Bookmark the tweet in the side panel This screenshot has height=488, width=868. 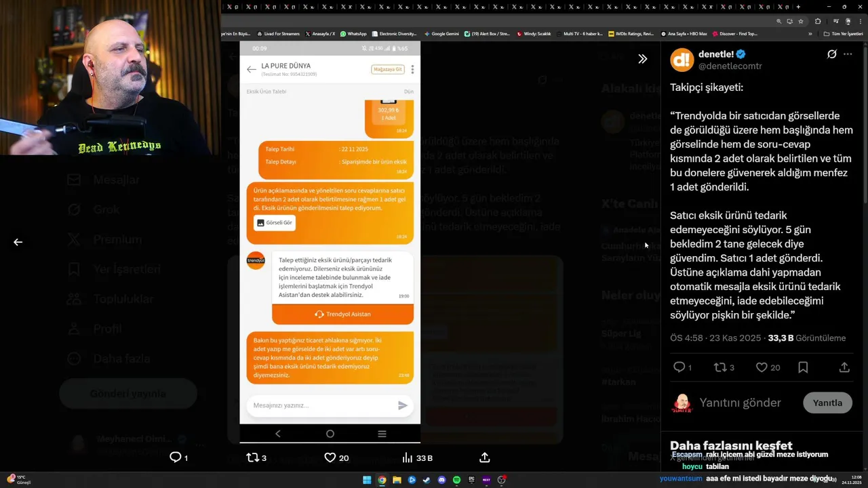coord(803,367)
